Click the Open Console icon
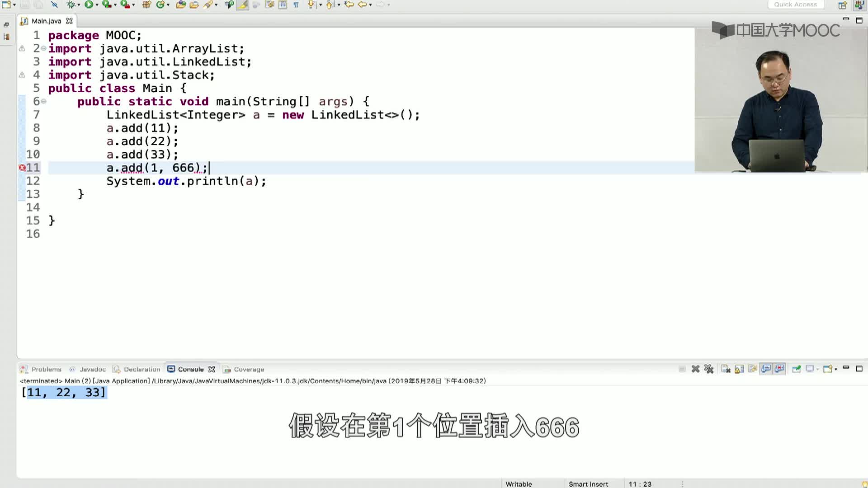 click(x=828, y=369)
